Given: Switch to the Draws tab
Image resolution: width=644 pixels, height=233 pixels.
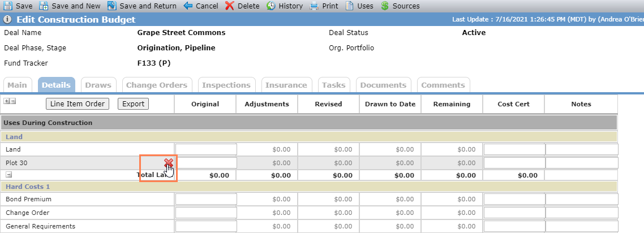Looking at the screenshot, I should (x=98, y=85).
